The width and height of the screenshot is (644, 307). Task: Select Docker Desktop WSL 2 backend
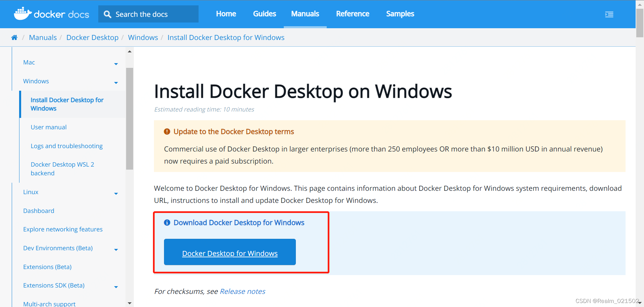tap(62, 168)
